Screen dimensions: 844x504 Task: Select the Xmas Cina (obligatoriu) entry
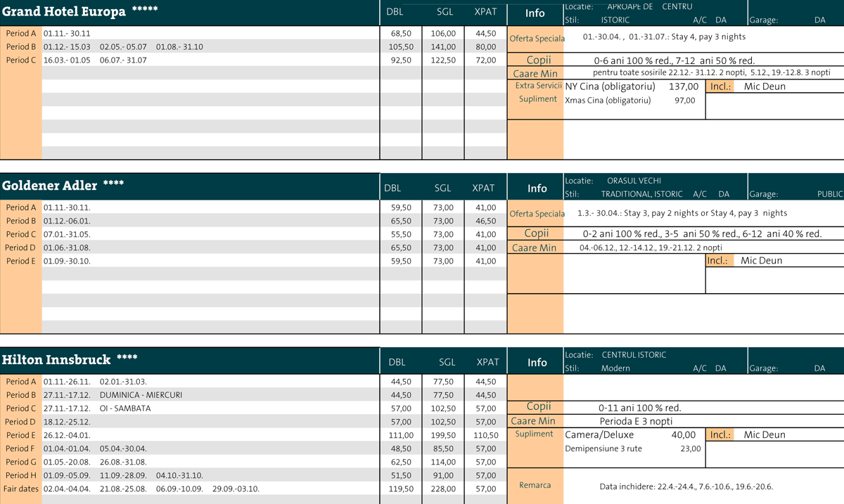click(608, 101)
